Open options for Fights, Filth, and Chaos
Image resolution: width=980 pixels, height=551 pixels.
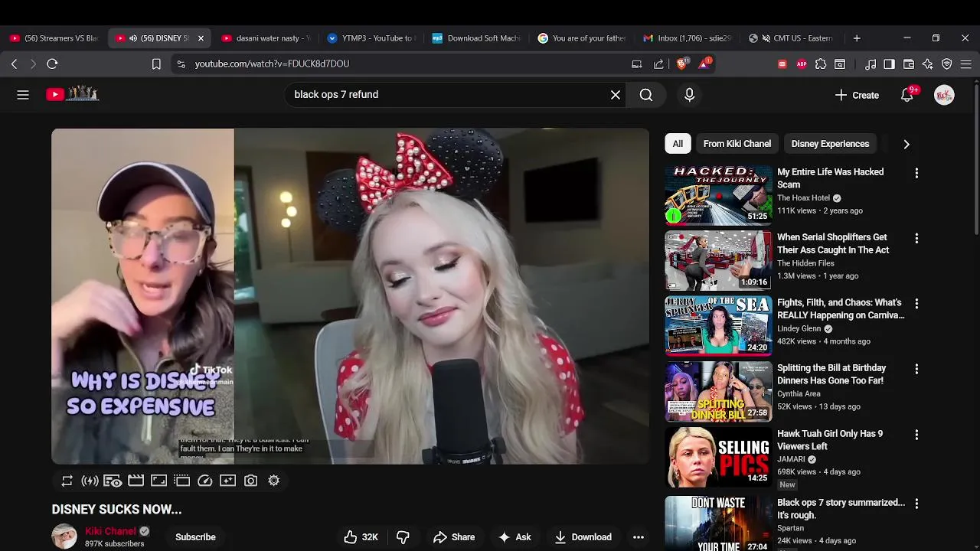coord(916,304)
